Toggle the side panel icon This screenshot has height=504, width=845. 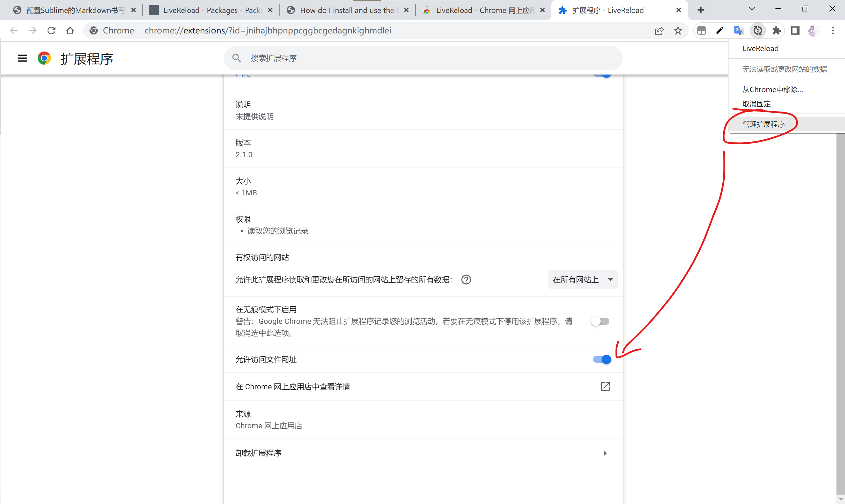click(x=795, y=31)
